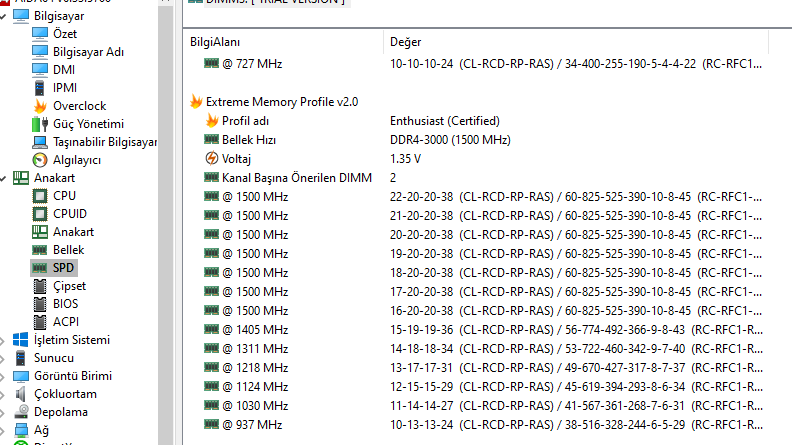This screenshot has height=445, width=792.
Task: Click the Değer column header
Action: tap(405, 42)
